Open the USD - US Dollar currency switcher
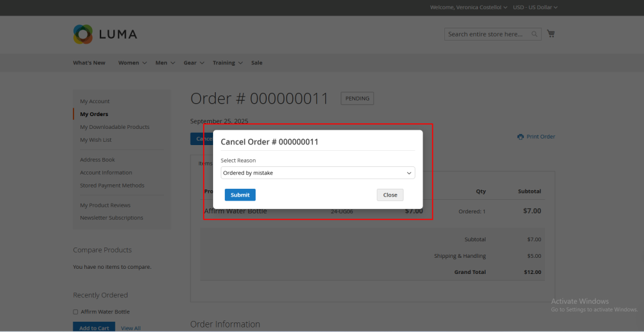 pyautogui.click(x=535, y=7)
